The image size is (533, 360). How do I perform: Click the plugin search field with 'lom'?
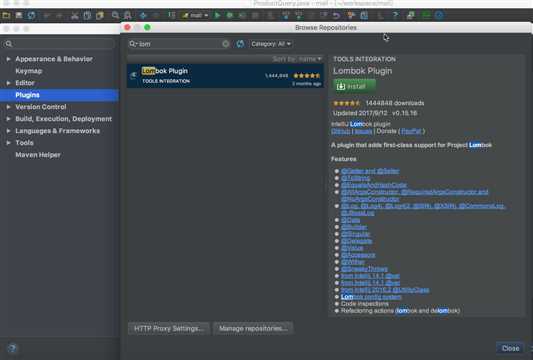(x=179, y=44)
